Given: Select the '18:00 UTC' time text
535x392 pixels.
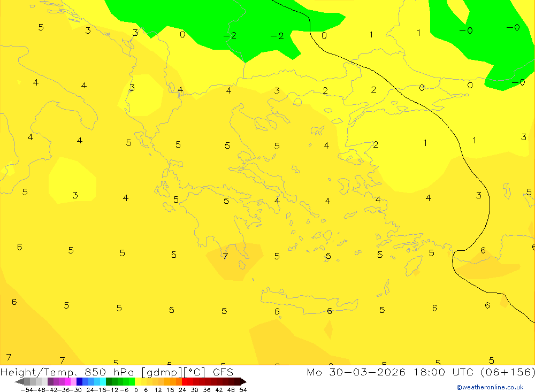Looking at the screenshot, I should [445, 372].
